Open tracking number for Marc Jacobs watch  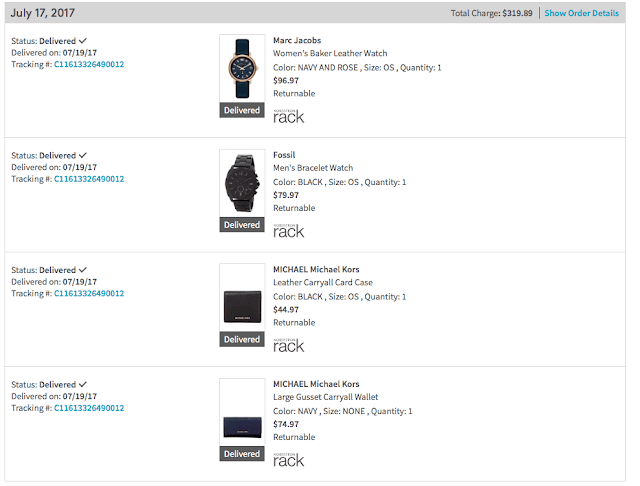click(x=89, y=64)
